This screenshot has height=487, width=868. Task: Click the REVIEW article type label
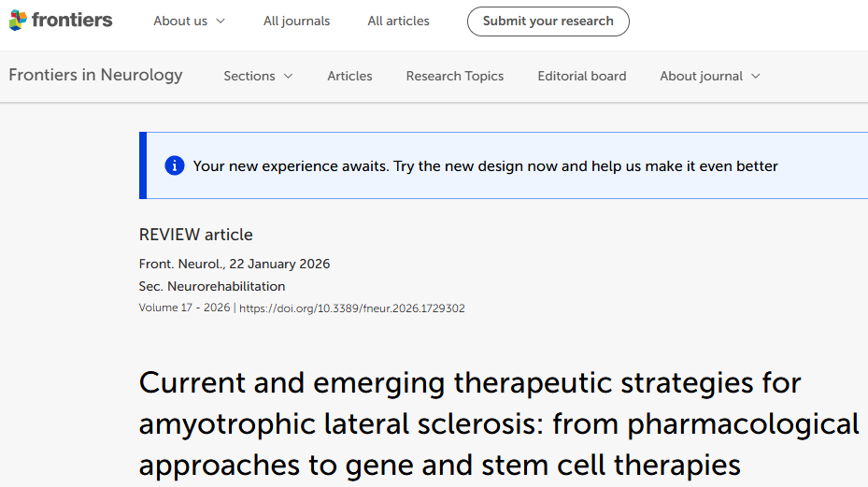point(196,235)
